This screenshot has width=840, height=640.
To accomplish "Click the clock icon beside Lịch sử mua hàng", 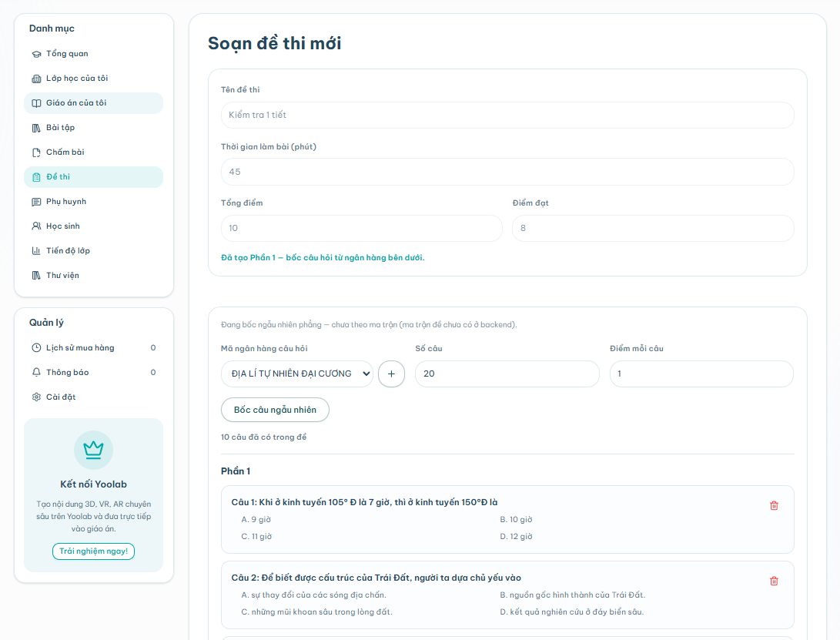I will (36, 348).
